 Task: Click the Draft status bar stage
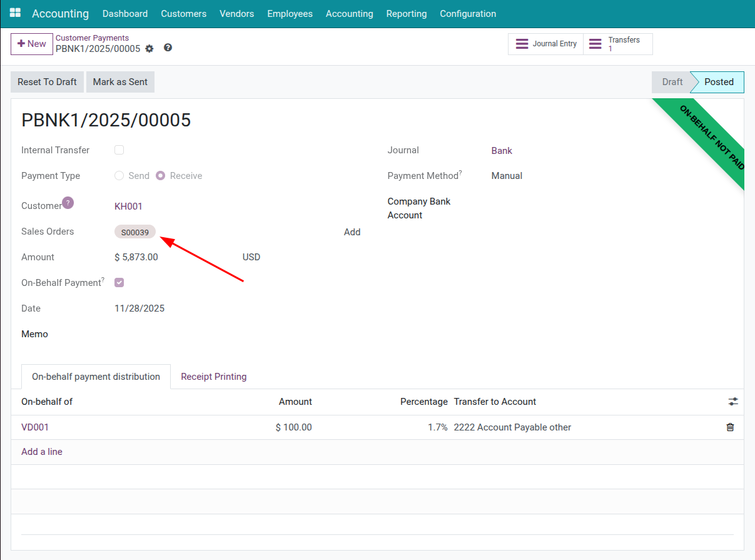tap(672, 82)
